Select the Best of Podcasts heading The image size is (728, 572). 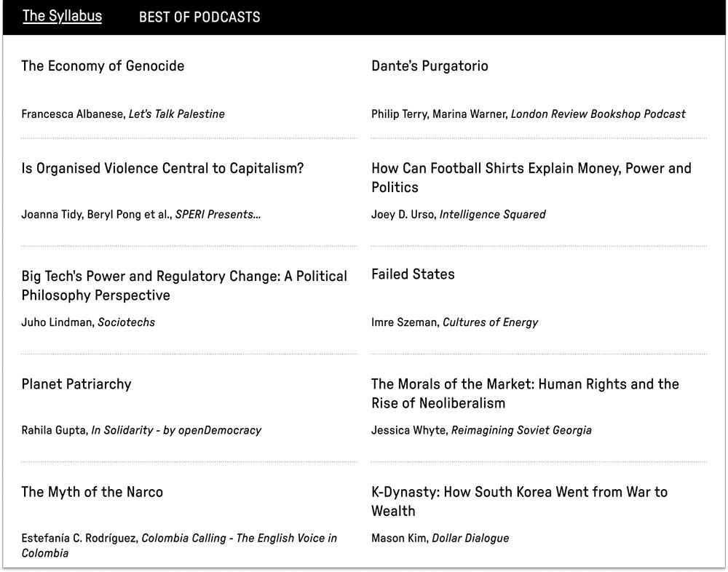point(199,17)
